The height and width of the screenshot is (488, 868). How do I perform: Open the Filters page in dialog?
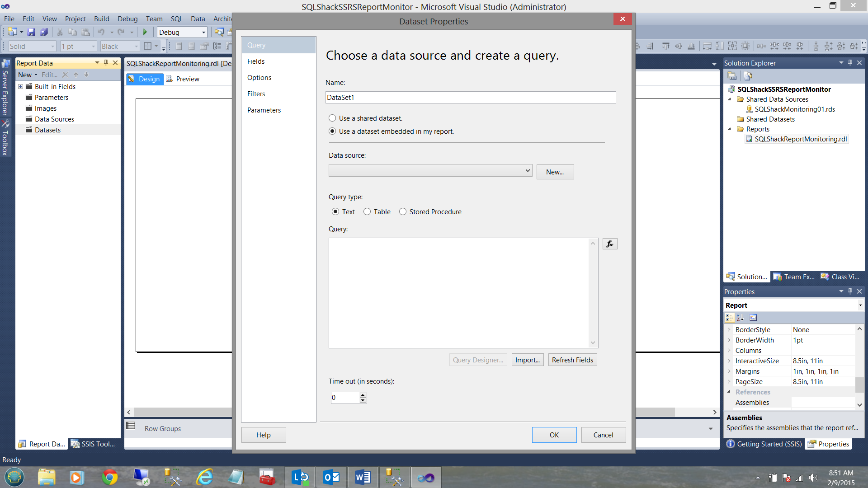[256, 94]
